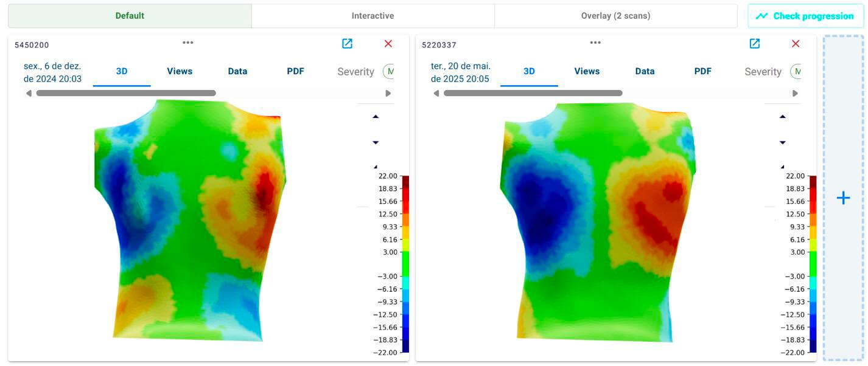
Task: Select the Severity toggle on scan 5450200
Action: point(355,71)
